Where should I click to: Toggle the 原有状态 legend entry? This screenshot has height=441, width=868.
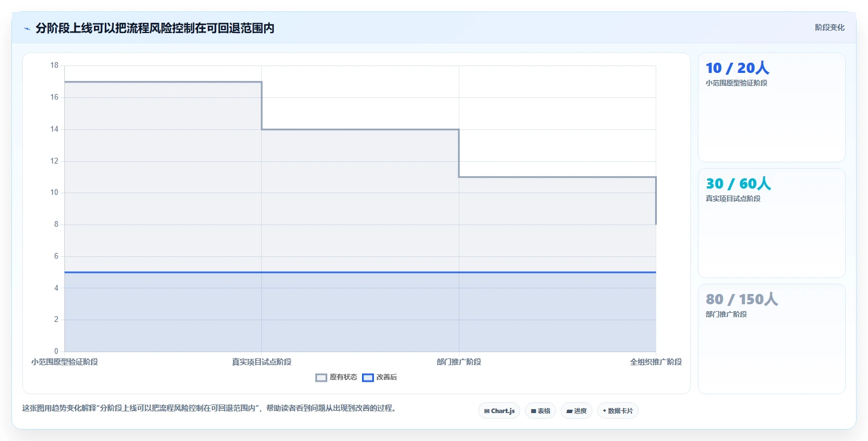336,377
